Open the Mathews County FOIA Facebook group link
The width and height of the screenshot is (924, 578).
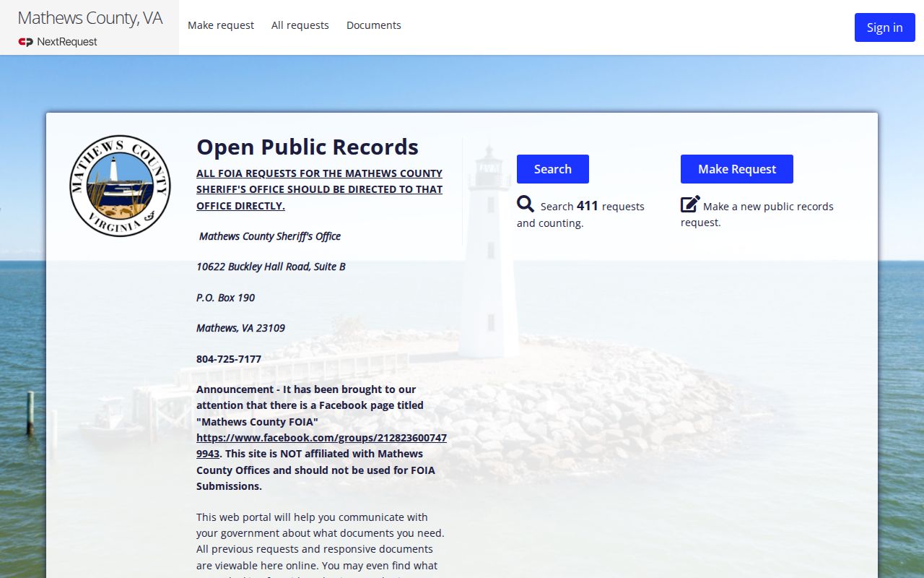coord(321,446)
